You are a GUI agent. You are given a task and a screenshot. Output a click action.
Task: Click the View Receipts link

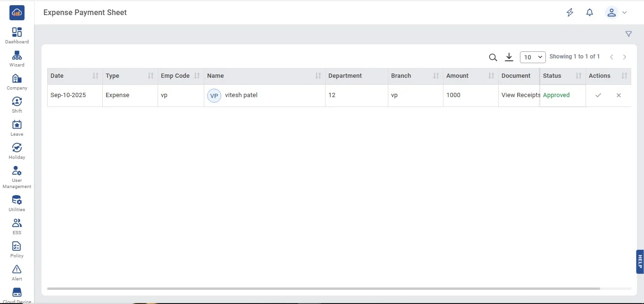[520, 95]
